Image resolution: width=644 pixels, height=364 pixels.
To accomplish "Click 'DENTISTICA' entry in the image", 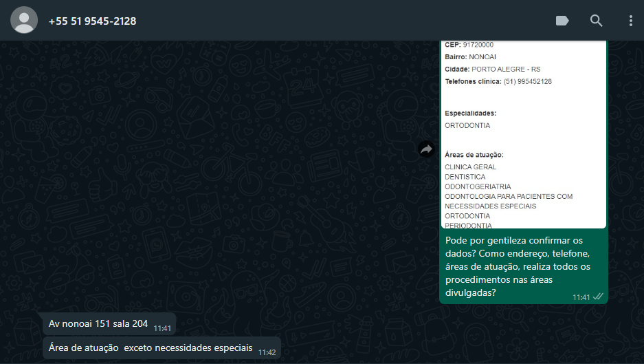I will coord(465,177).
